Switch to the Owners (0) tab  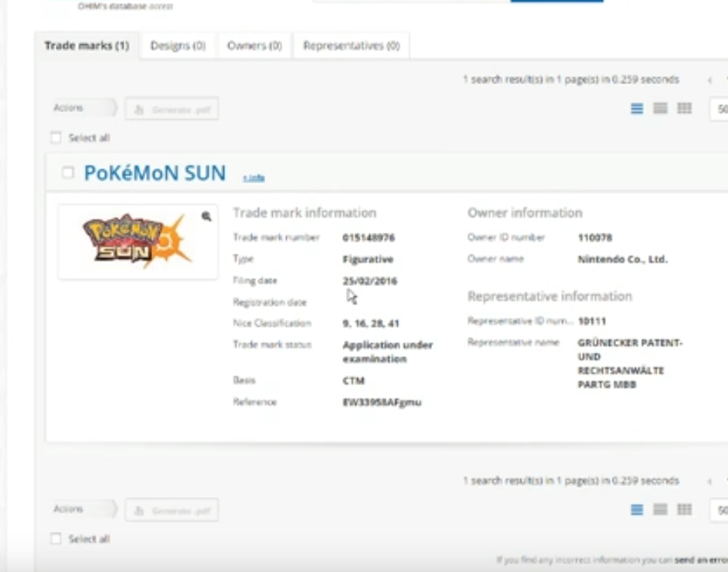tap(254, 46)
